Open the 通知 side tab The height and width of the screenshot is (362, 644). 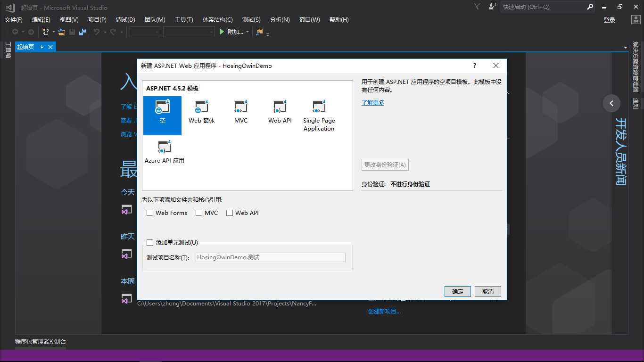tap(636, 104)
